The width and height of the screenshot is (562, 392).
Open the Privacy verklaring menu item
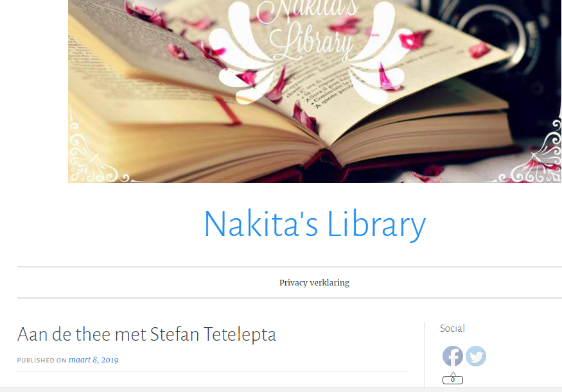point(314,283)
